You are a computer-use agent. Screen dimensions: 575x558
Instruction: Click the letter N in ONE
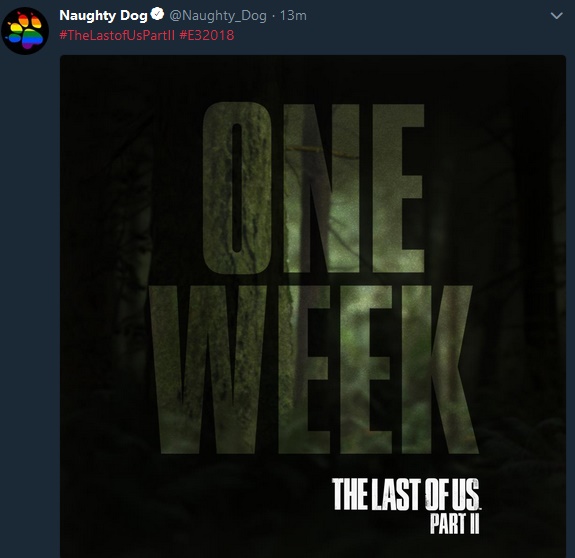[x=322, y=188]
